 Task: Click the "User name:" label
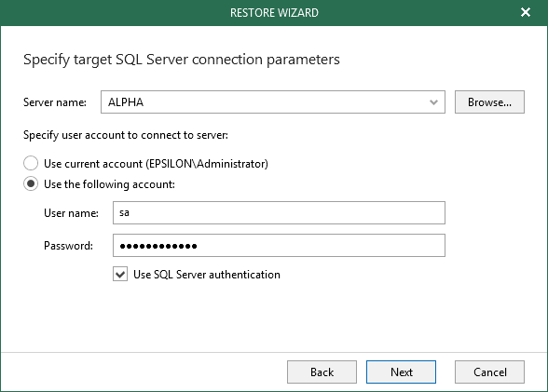(71, 213)
